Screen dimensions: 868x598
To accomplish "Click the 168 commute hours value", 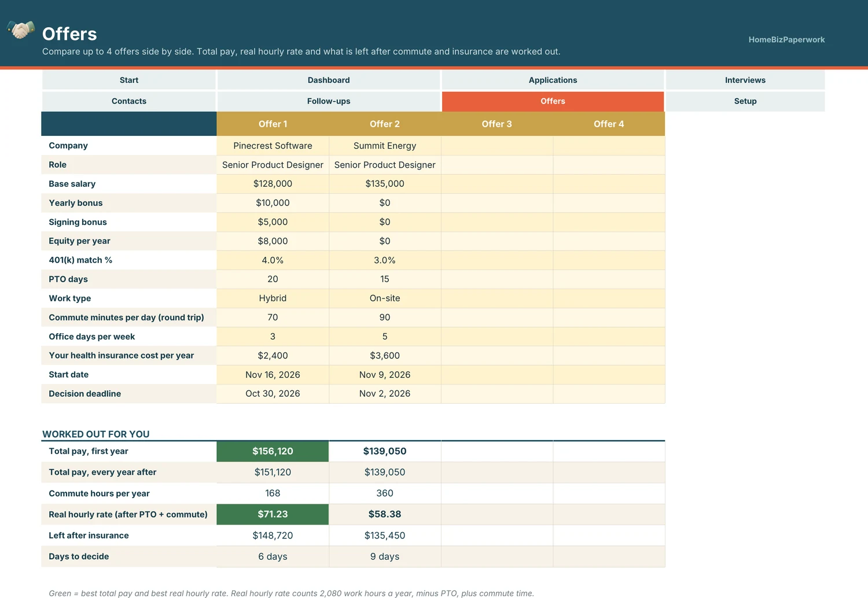I will (273, 493).
